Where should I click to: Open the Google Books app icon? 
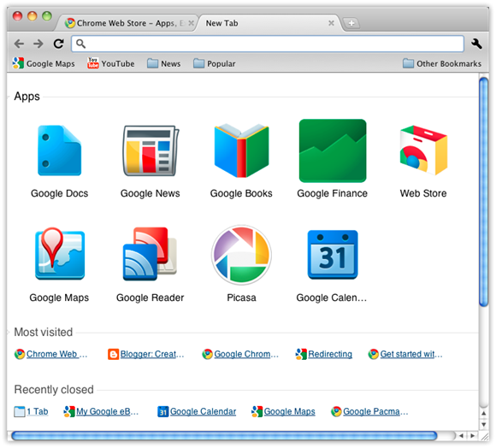(241, 150)
